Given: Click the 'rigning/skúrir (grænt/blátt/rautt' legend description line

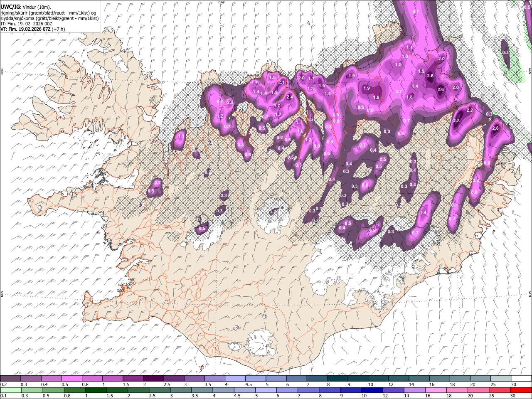Looking at the screenshot, I should click(x=48, y=12).
